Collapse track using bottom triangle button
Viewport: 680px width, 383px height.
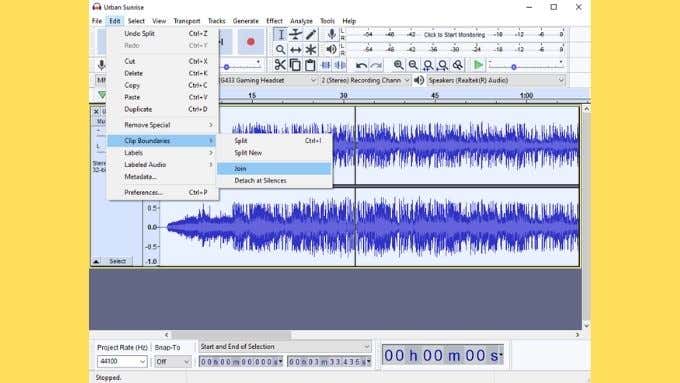click(x=96, y=261)
